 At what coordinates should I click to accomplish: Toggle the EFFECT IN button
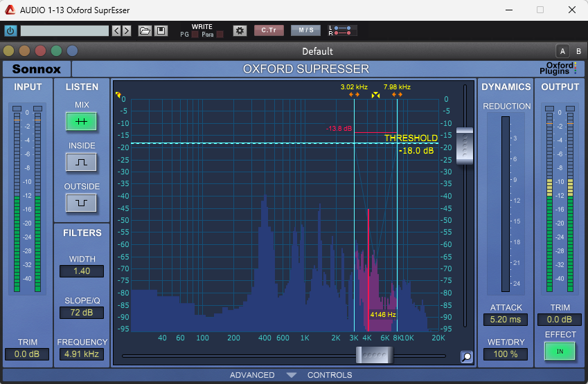pos(560,351)
